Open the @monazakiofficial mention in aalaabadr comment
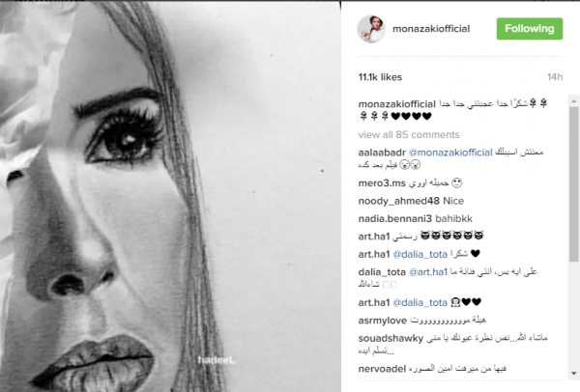 [450, 153]
